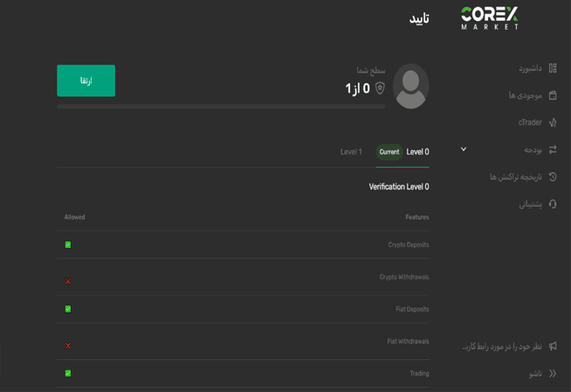Open پشتیبانی in the sidebar
Image resolution: width=571 pixels, height=392 pixels.
(530, 204)
